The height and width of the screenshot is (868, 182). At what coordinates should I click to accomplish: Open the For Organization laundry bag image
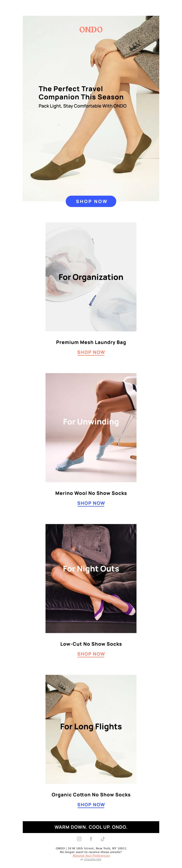click(x=91, y=277)
